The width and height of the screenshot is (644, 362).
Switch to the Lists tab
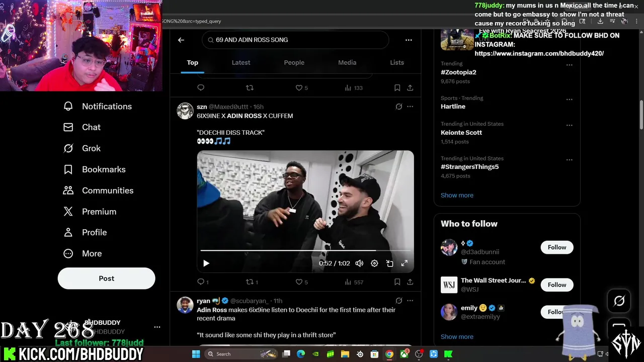(397, 62)
